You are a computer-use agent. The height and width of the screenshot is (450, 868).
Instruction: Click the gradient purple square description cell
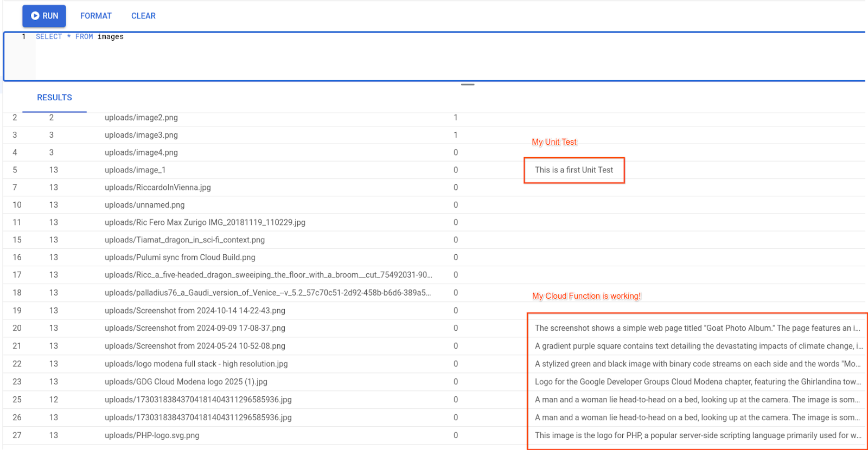697,346
